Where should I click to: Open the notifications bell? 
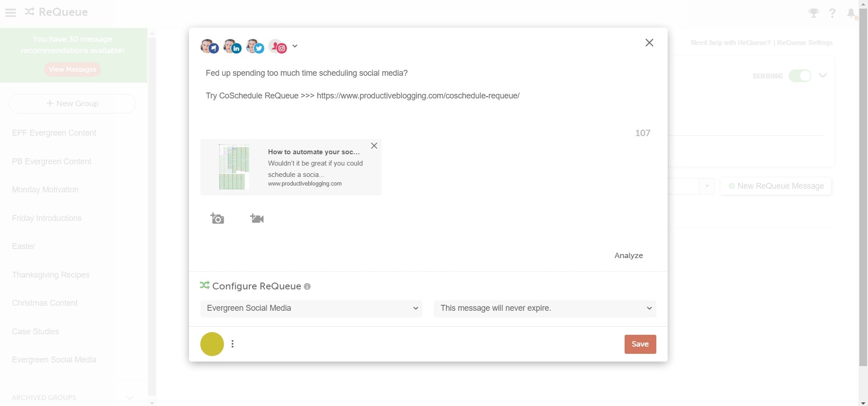point(851,13)
